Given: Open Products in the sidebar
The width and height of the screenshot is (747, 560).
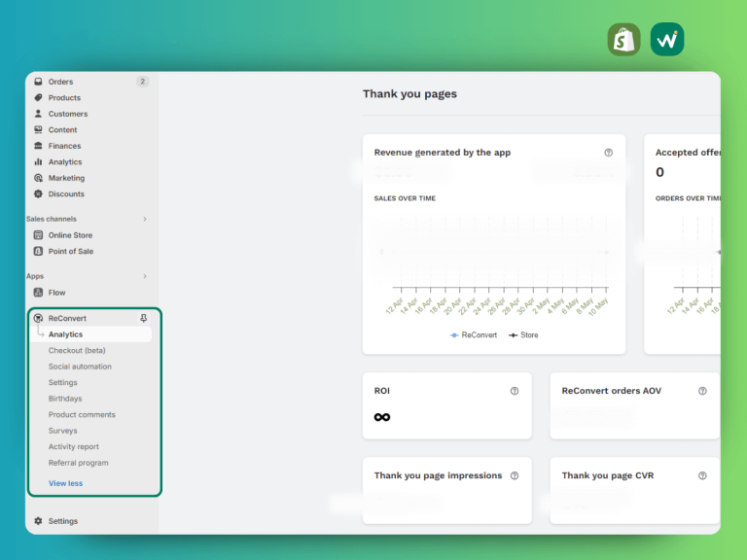Looking at the screenshot, I should (x=64, y=97).
